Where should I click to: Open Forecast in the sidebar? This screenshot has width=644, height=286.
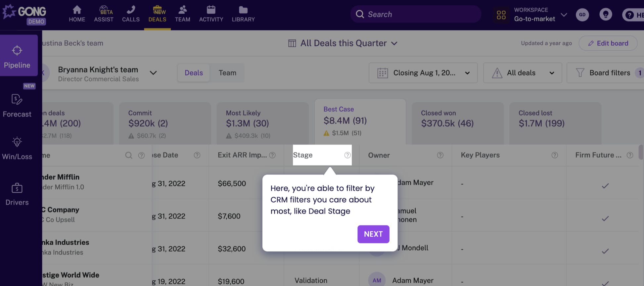17,105
